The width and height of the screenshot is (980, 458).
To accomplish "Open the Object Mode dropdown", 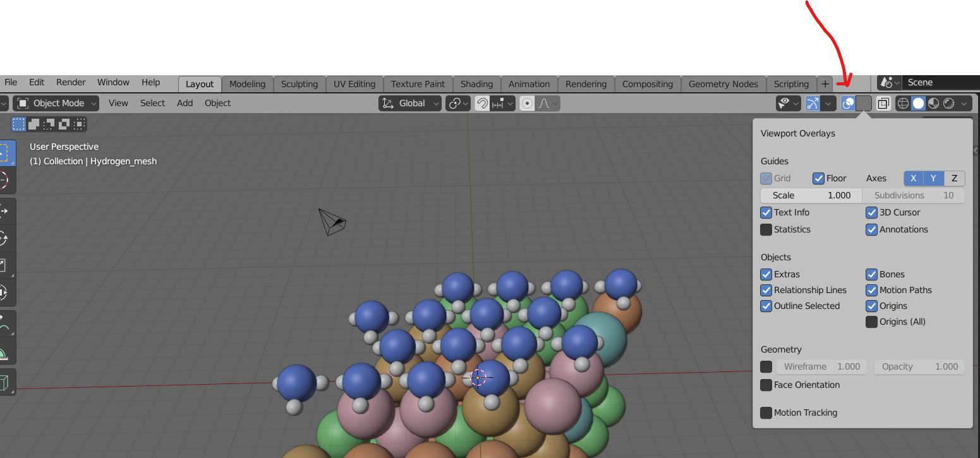I will coord(56,103).
